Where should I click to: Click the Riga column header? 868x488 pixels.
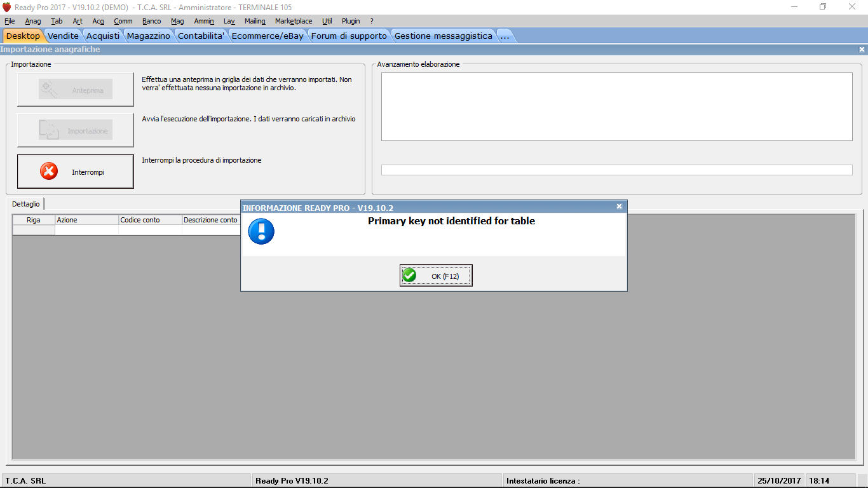click(x=34, y=220)
